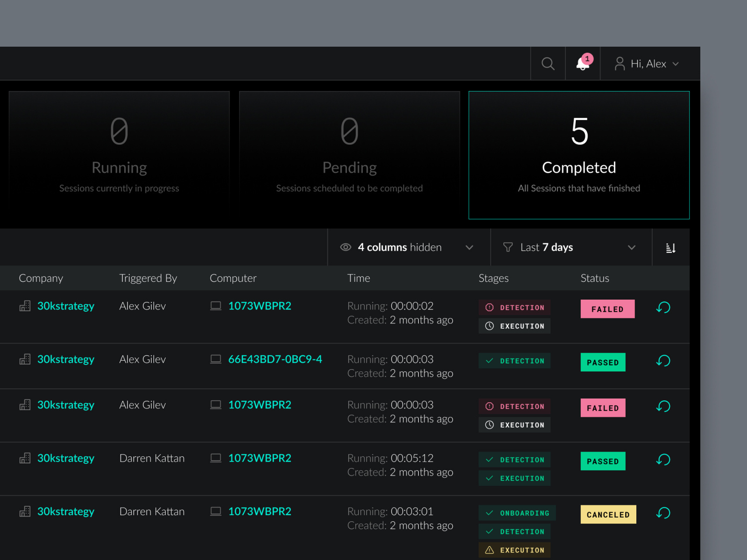
Task: Click the clock icon on first row's EXECUTION badge
Action: [x=489, y=326]
